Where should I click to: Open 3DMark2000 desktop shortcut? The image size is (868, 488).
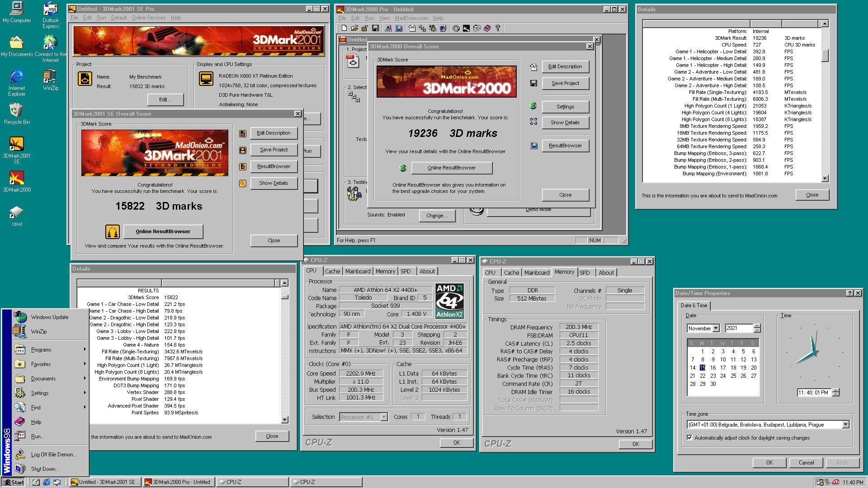click(x=17, y=181)
